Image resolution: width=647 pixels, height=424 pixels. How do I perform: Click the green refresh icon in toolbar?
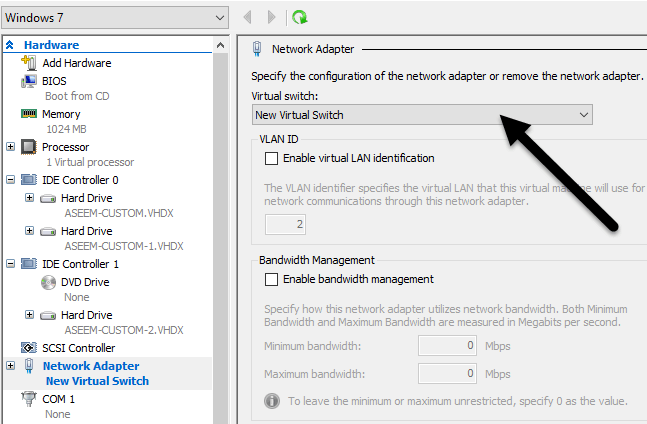click(299, 17)
